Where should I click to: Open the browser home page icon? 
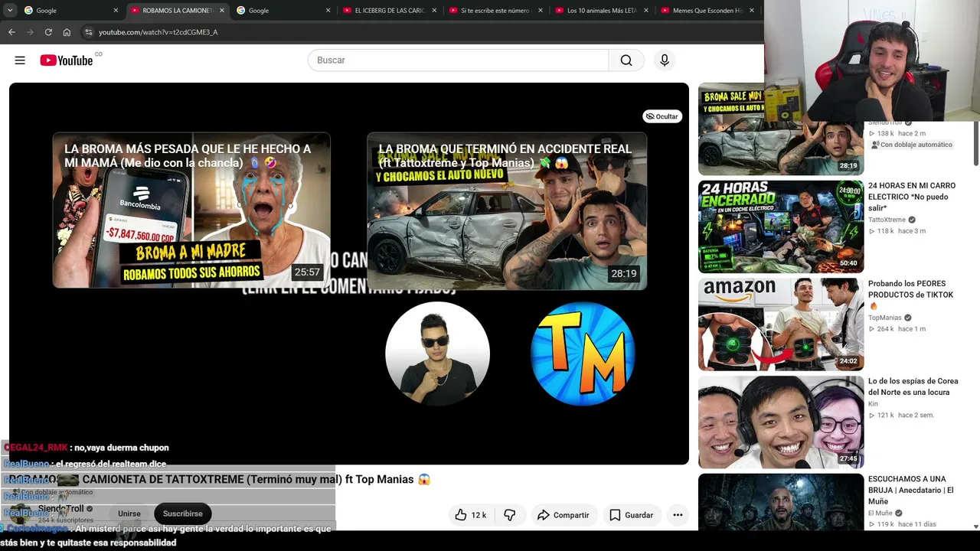[x=67, y=32]
